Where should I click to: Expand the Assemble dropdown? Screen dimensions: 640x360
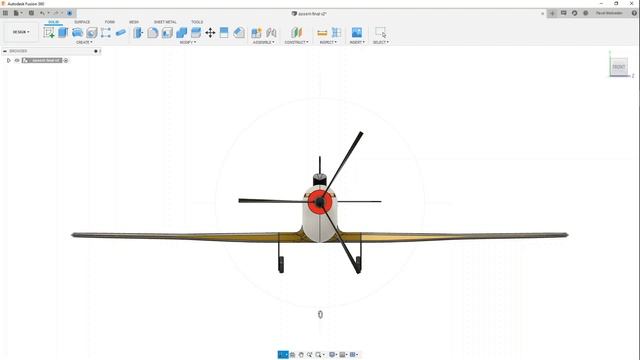click(264, 42)
